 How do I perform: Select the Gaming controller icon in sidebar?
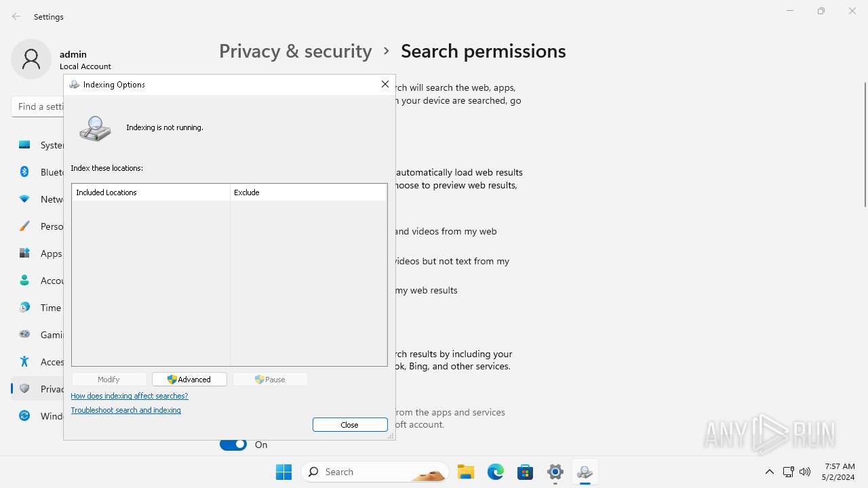tap(24, 335)
